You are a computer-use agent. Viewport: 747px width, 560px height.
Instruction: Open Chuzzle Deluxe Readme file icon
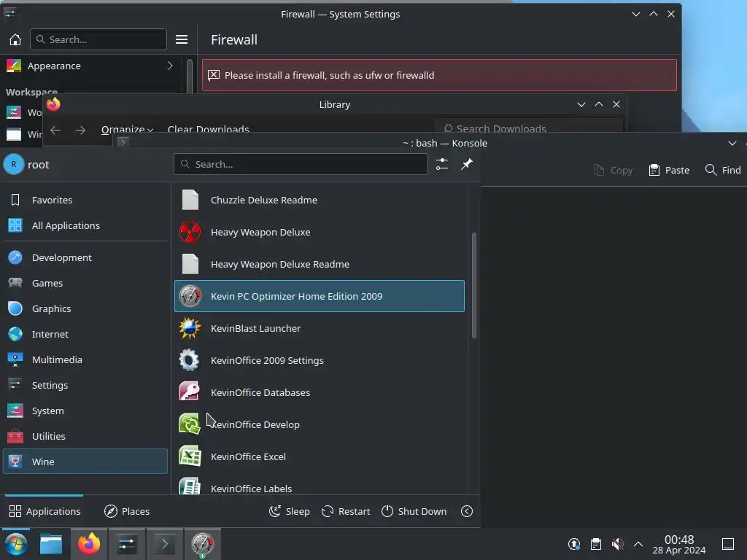190,200
